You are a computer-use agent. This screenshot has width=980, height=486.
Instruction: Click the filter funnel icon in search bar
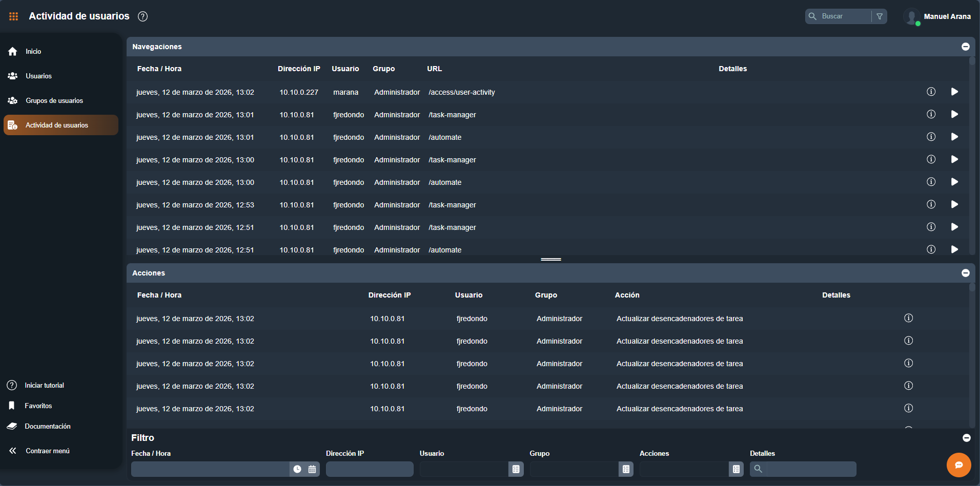point(880,16)
